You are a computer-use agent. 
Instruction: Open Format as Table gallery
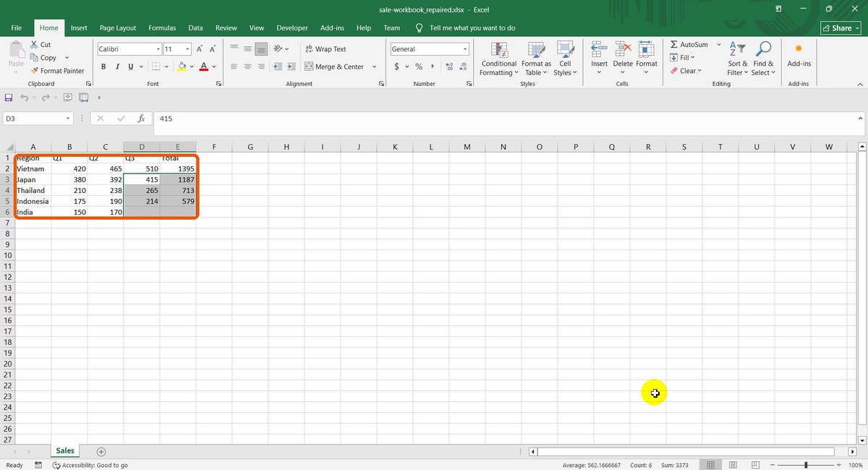coord(537,59)
